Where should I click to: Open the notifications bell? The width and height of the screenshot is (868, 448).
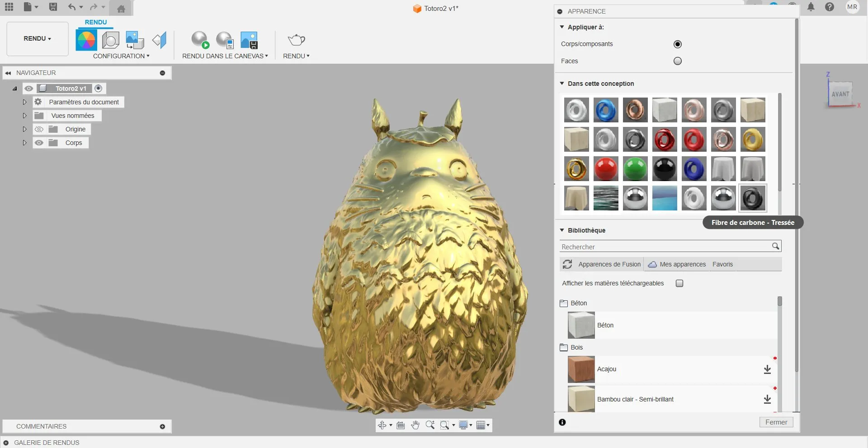[811, 7]
